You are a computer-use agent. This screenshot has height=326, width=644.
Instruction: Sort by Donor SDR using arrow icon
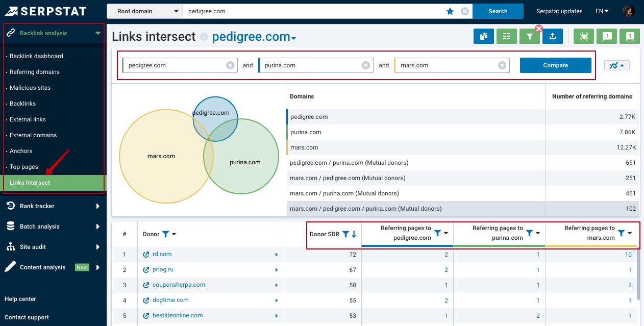354,234
